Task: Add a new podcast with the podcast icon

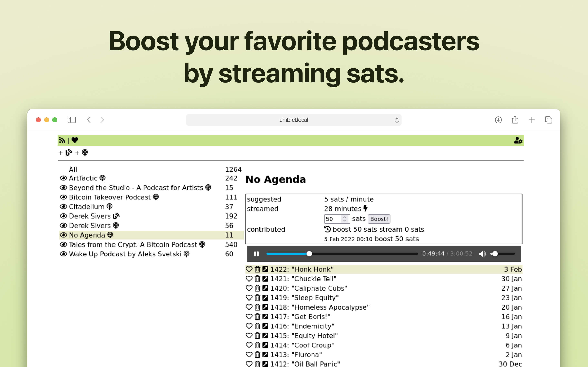Action: (85, 153)
